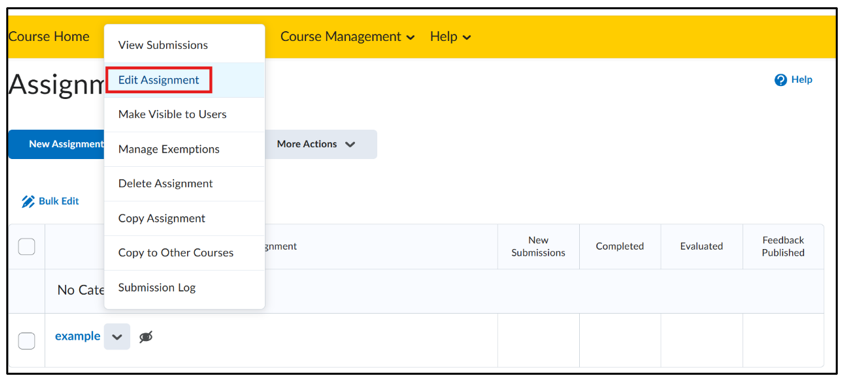The height and width of the screenshot is (381, 844).
Task: Click the hidden eye icon beside example
Action: point(145,337)
